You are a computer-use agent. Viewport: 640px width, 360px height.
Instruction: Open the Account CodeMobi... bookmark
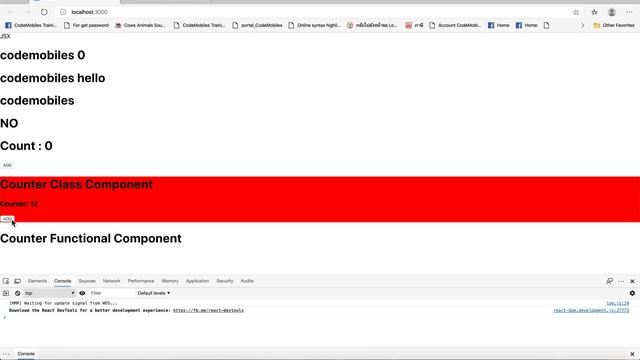pos(455,25)
